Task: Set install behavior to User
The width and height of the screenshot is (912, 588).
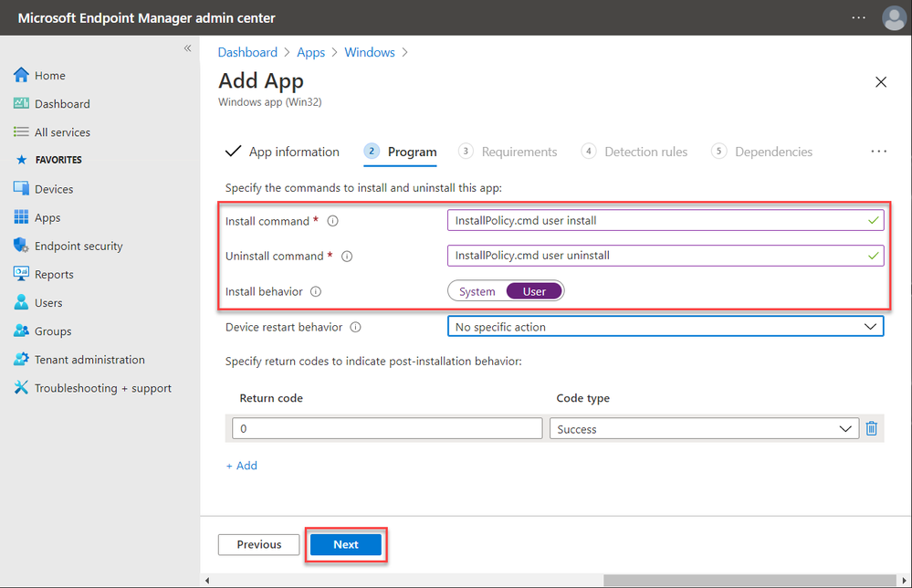Action: pos(534,291)
